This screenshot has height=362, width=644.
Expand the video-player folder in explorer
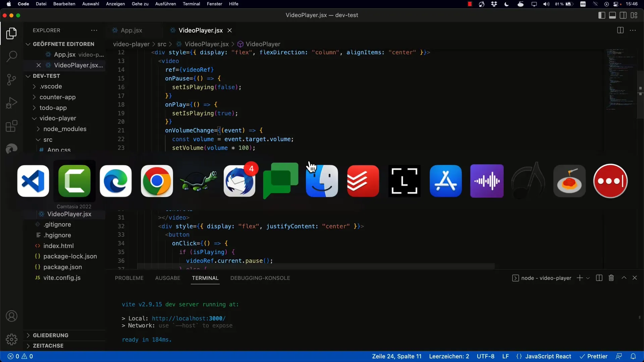[x=35, y=118]
